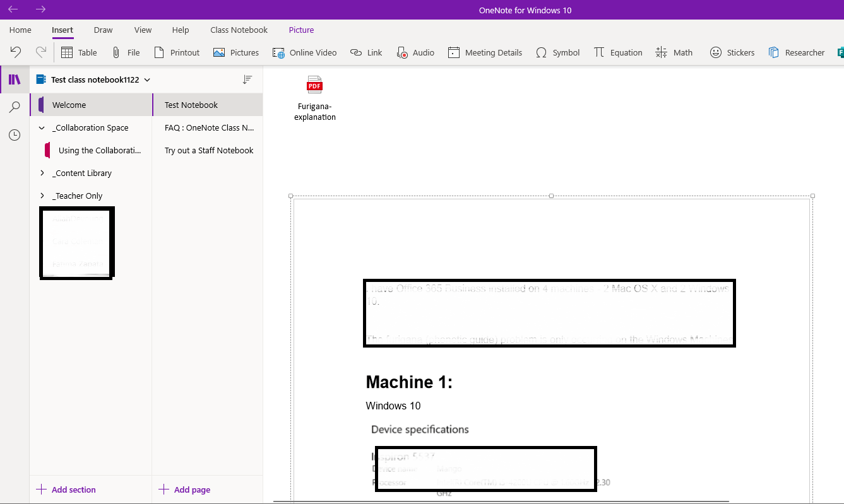The image size is (844, 504).
Task: Collapse the _Collaboration Space section group
Action: [x=42, y=127]
